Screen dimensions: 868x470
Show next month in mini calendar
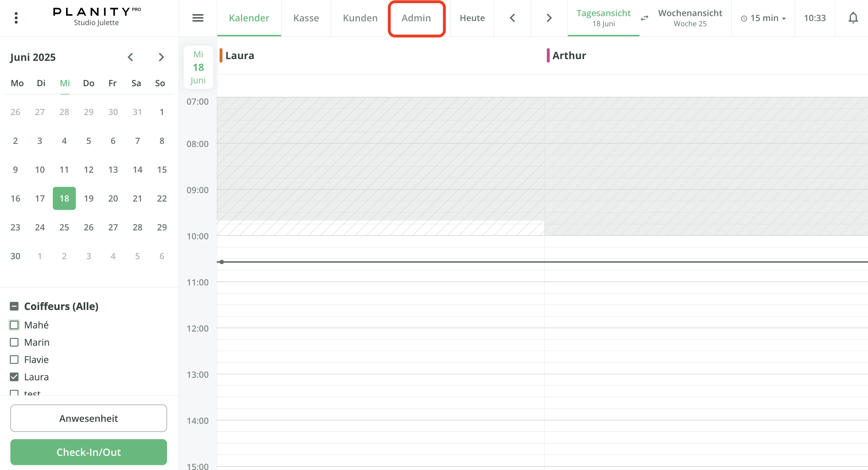click(161, 57)
